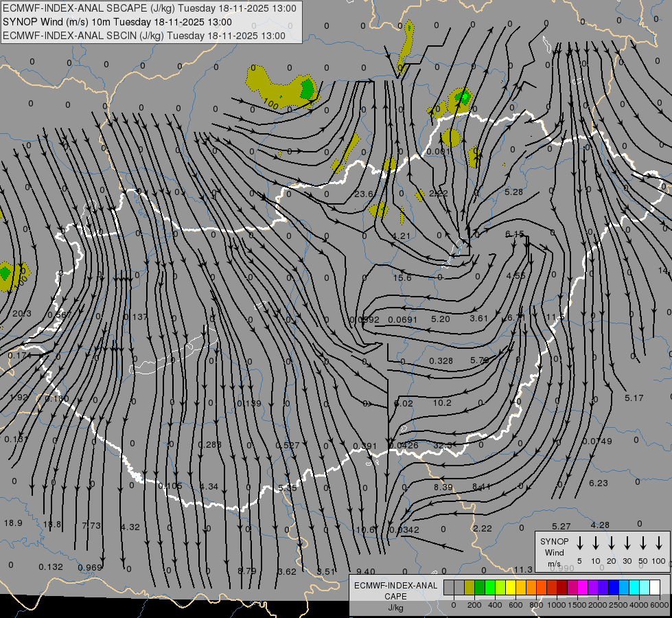Click the 8.79 value on the map

247,571
